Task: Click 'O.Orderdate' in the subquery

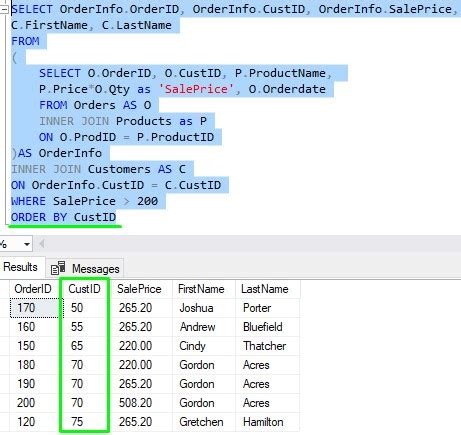Action: click(287, 89)
